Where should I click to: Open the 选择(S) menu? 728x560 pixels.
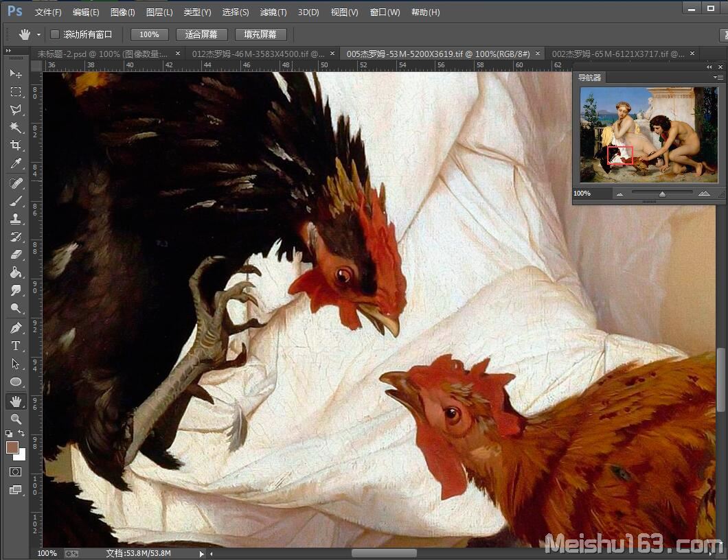point(236,12)
